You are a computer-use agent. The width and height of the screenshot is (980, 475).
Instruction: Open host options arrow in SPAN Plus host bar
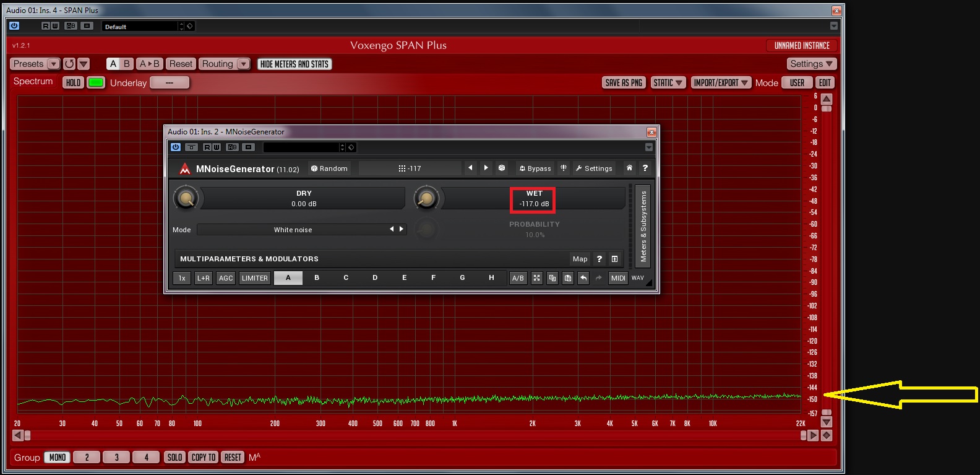coord(834,26)
